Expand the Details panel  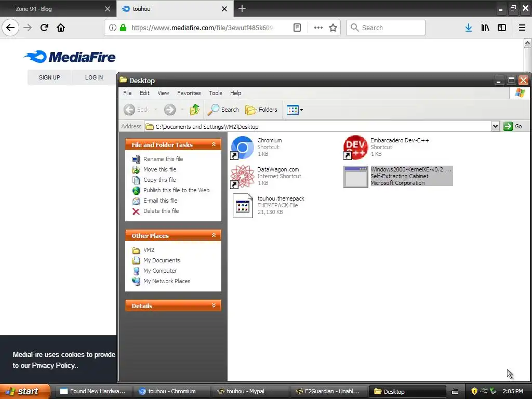pos(214,305)
